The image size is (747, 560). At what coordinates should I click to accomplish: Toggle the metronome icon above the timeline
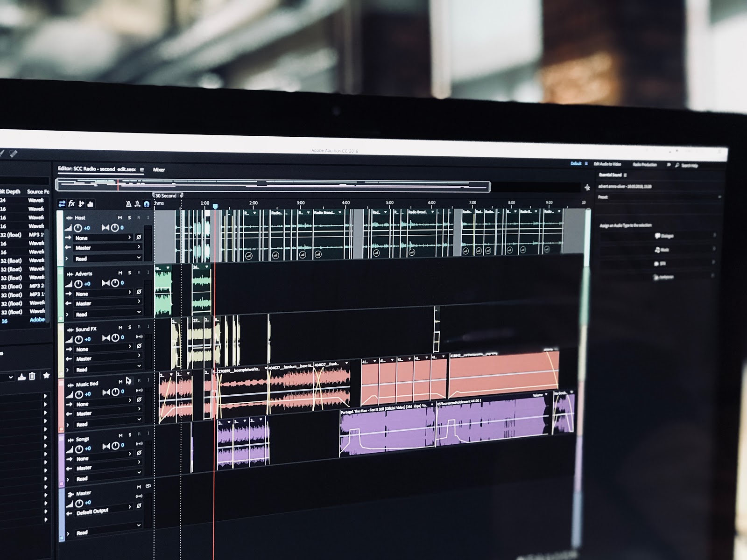point(129,204)
